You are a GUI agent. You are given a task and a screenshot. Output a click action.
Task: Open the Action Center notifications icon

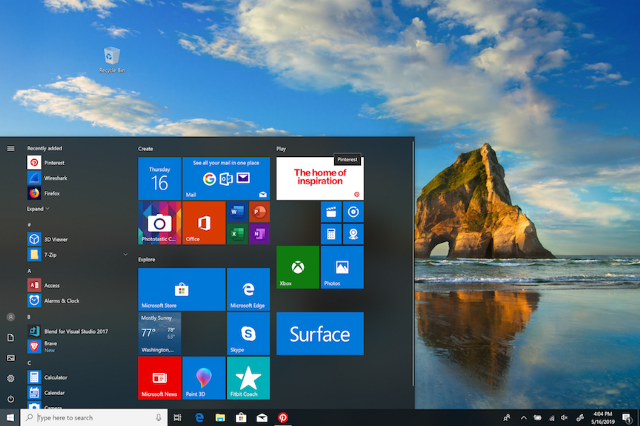tap(627, 417)
